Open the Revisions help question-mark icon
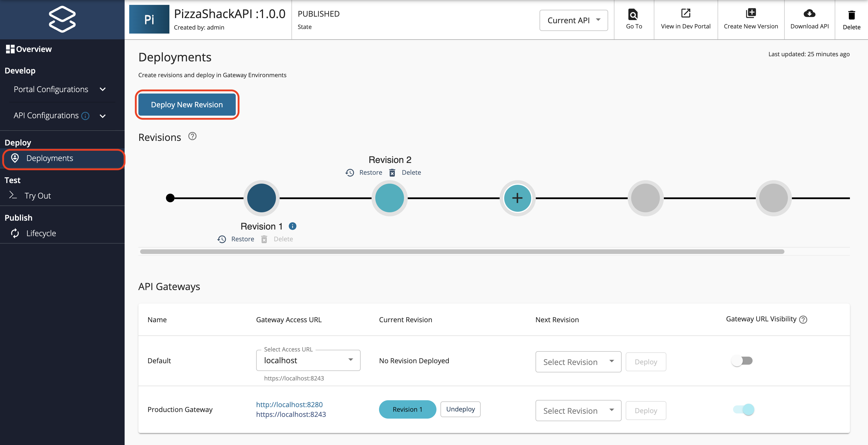This screenshot has width=868, height=445. [x=192, y=136]
